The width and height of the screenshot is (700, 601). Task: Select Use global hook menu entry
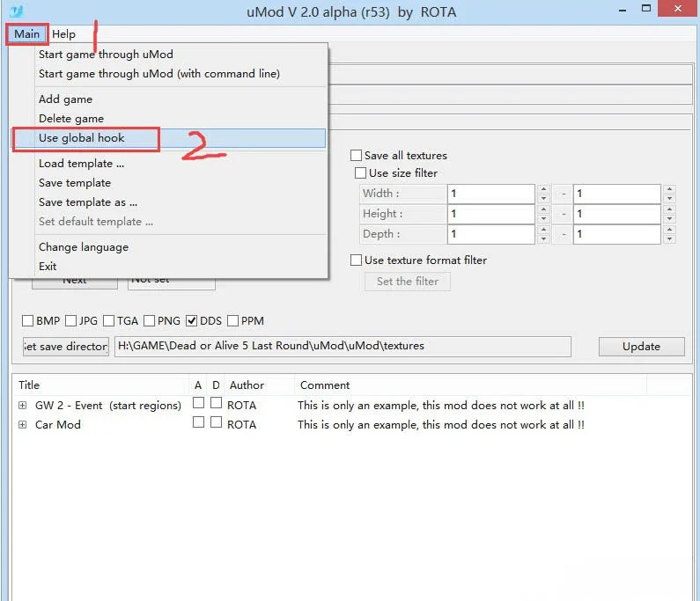tap(82, 138)
